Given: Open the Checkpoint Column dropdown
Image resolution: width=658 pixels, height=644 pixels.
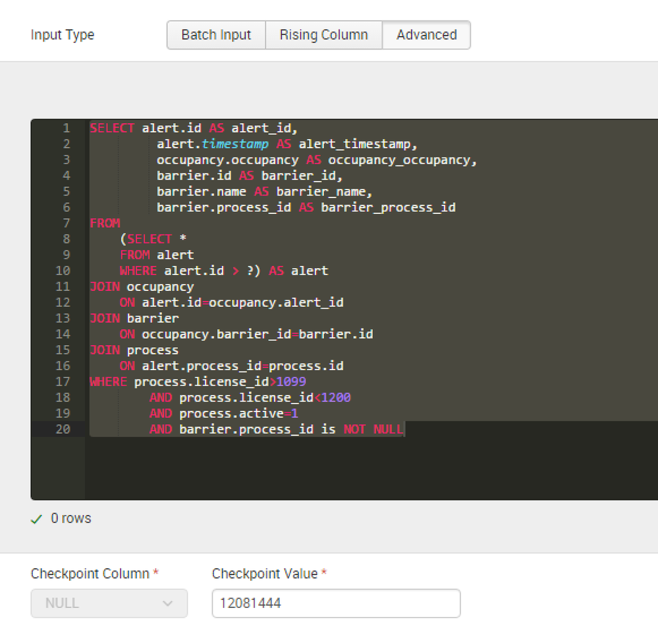Looking at the screenshot, I should pos(109,603).
